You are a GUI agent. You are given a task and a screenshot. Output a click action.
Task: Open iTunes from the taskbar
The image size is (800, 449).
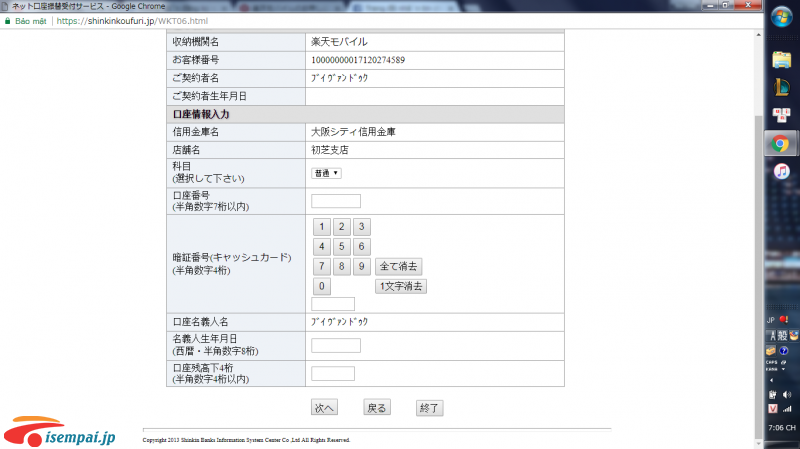pyautogui.click(x=781, y=171)
